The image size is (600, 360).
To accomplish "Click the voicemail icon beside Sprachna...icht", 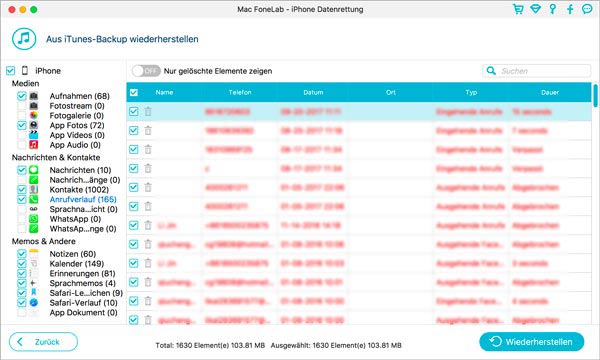I will click(34, 209).
